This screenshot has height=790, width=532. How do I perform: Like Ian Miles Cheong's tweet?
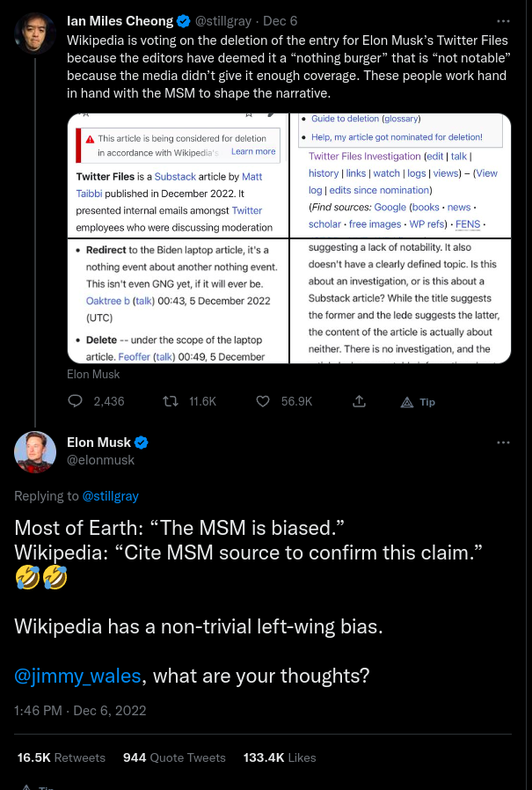263,401
